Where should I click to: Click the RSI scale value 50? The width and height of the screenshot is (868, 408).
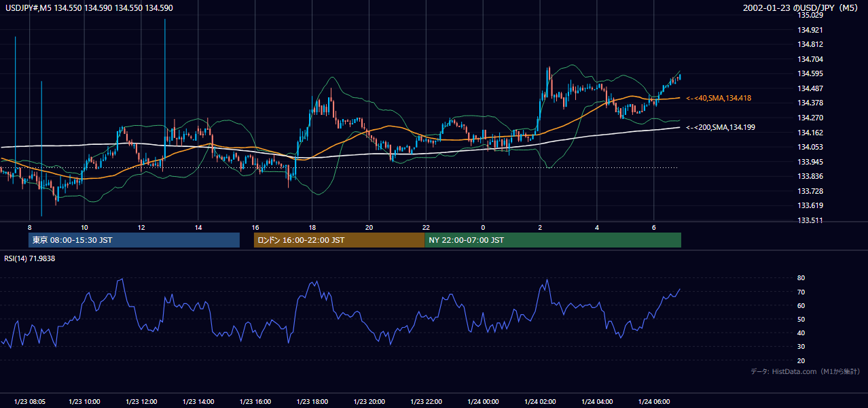(801, 320)
